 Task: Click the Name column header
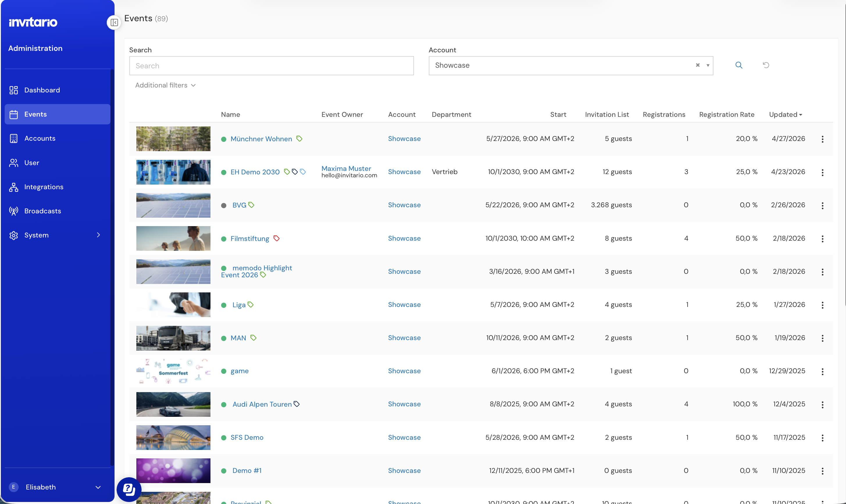point(230,115)
